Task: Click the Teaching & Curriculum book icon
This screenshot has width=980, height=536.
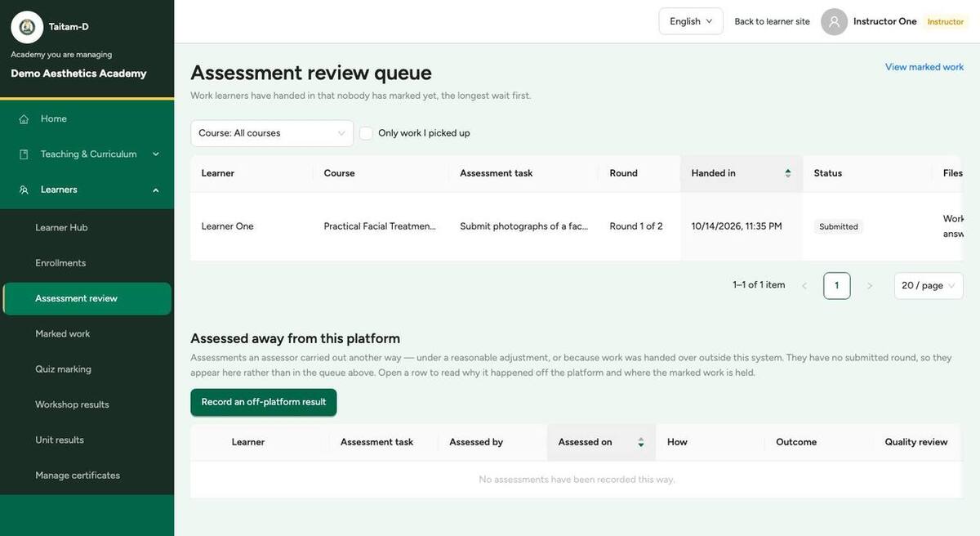Action: 24,154
